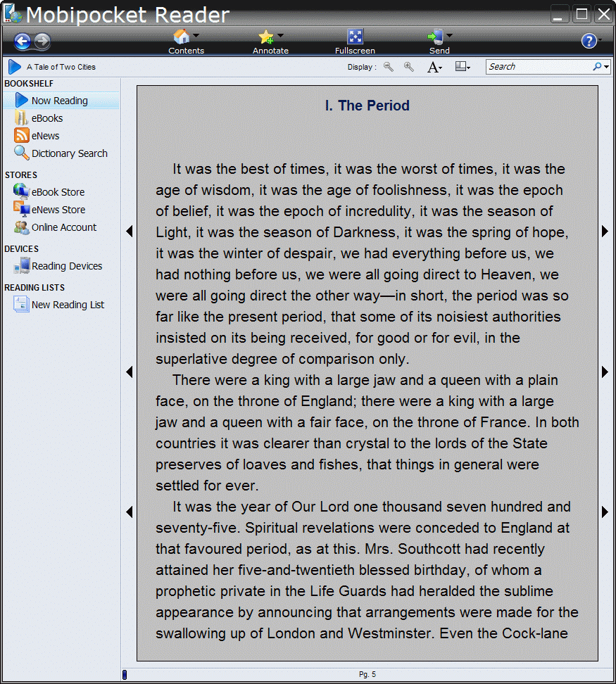Go forward with the grey forward arrow

(x=42, y=42)
